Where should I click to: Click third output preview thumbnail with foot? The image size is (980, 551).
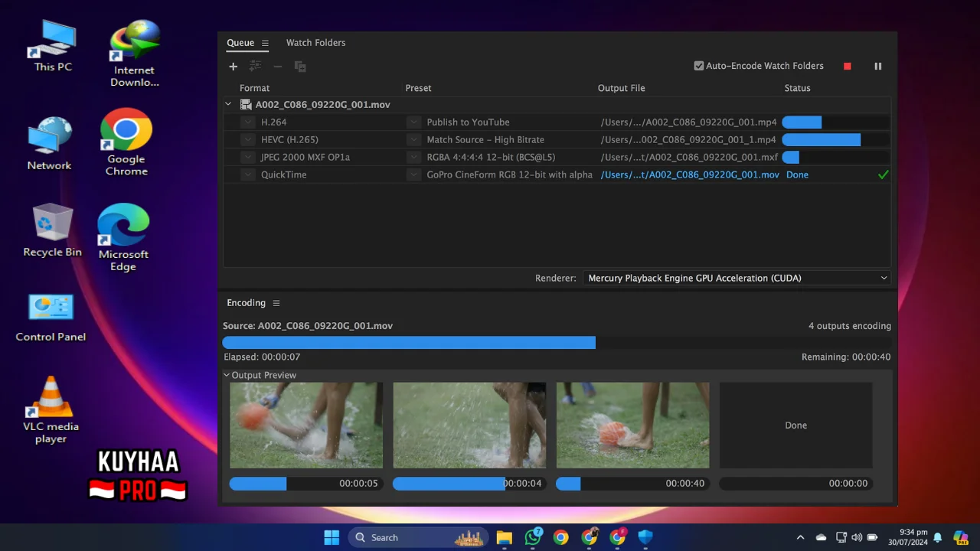(x=632, y=425)
